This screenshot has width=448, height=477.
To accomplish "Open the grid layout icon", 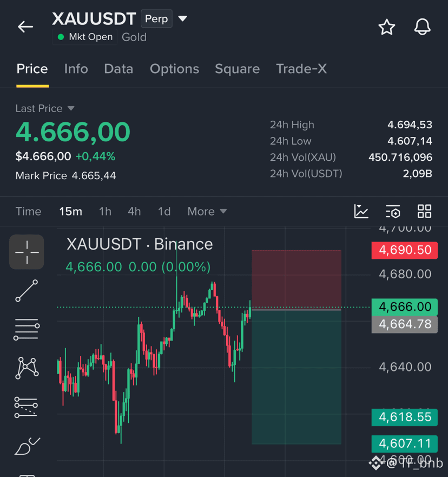I will (424, 211).
